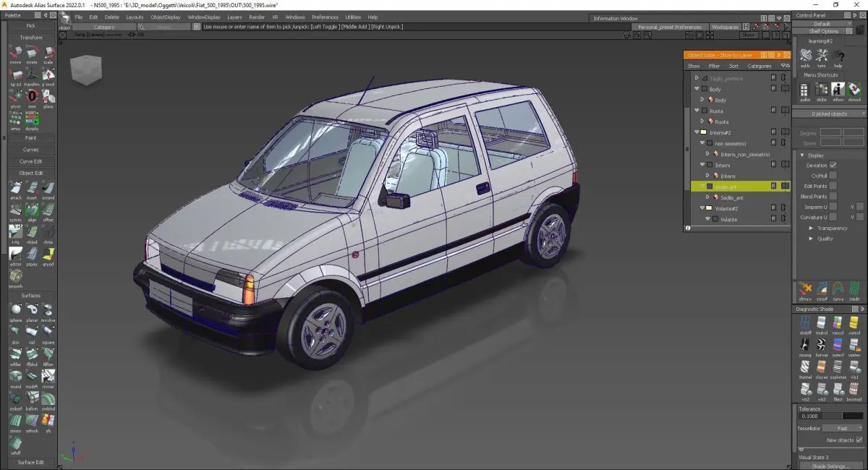Expand the Interni_non_simmetrici object node
Image resolution: width=868 pixels, height=470 pixels.
pos(707,154)
